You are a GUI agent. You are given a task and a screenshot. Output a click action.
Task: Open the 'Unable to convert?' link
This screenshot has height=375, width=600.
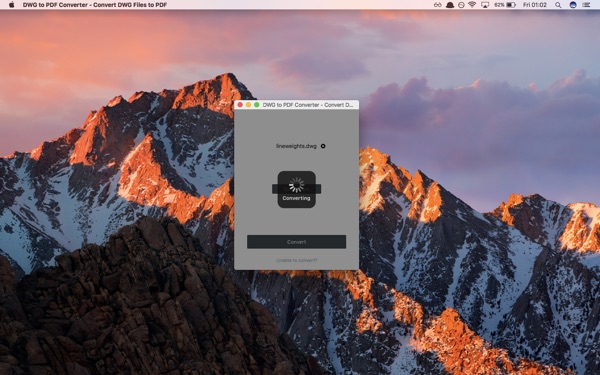click(x=297, y=260)
